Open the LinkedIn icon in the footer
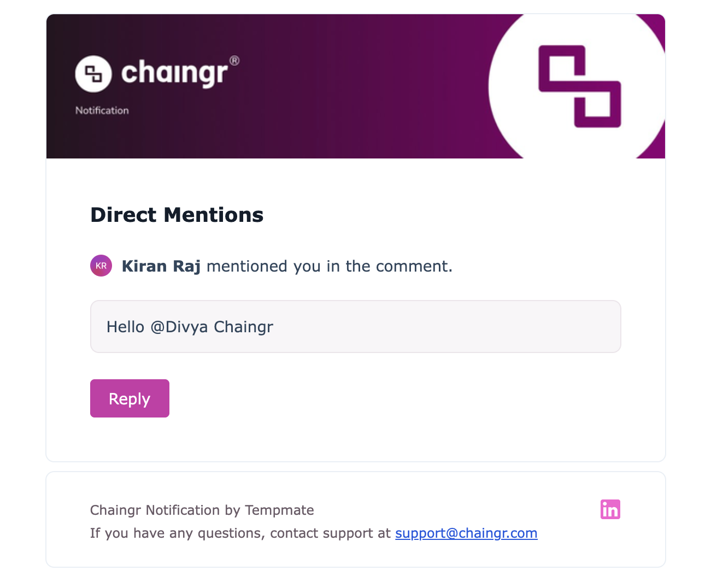The height and width of the screenshot is (588, 717). coord(610,509)
